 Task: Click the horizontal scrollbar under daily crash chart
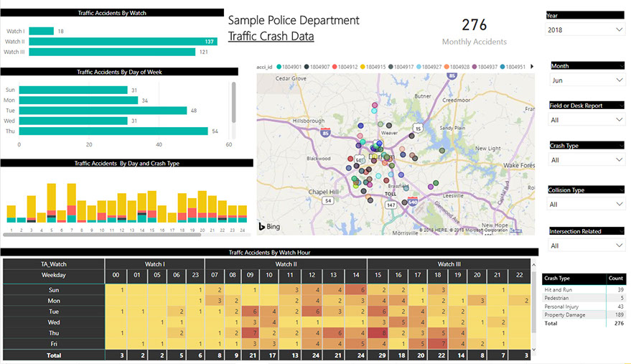pyautogui.click(x=101, y=234)
